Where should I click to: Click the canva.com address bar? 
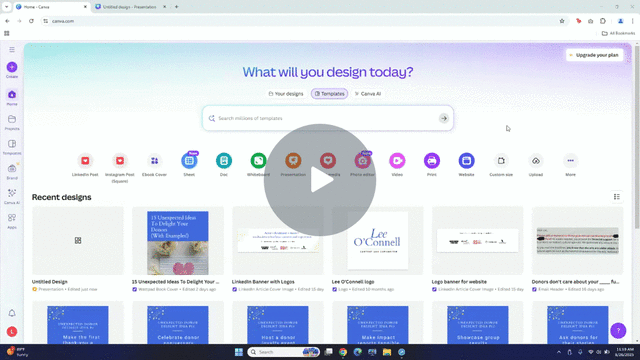pyautogui.click(x=302, y=21)
